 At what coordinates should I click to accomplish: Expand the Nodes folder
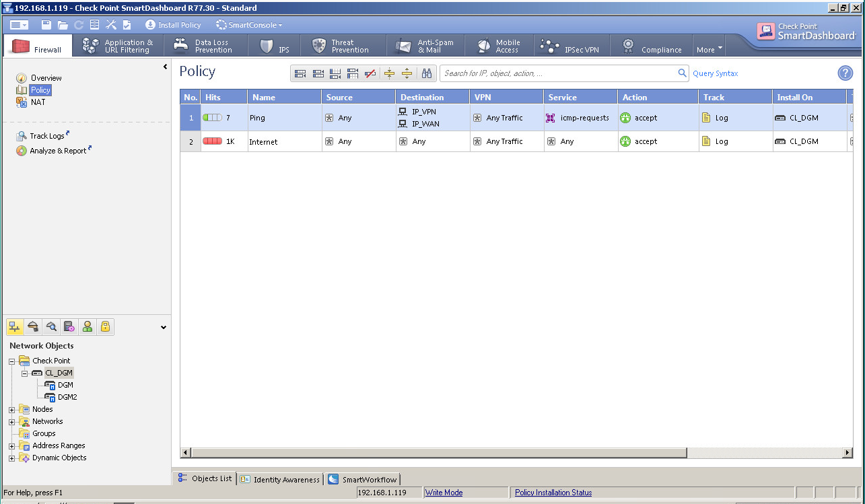point(11,409)
